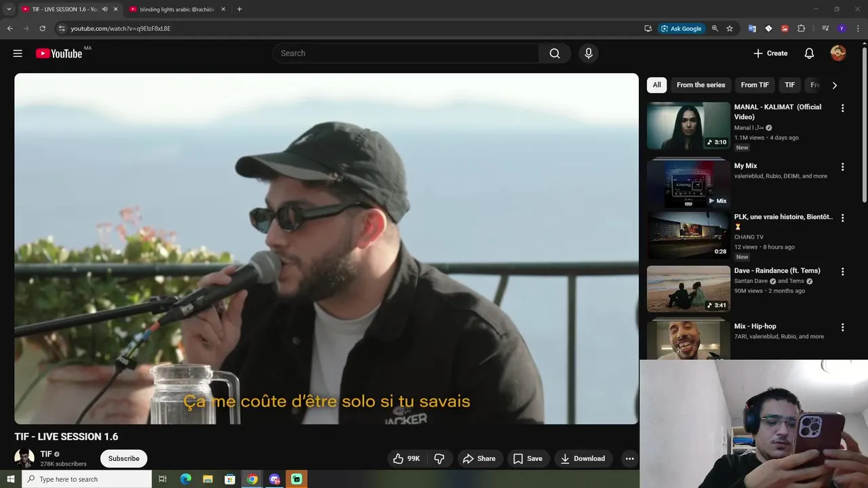Switch to blinding lights arabic tab
This screenshot has height=488, width=868.
pyautogui.click(x=176, y=9)
